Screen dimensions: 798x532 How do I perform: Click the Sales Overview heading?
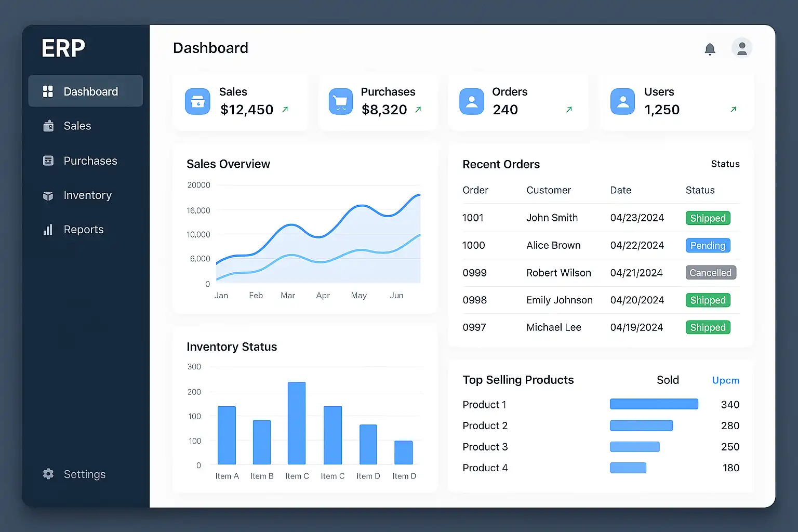228,164
